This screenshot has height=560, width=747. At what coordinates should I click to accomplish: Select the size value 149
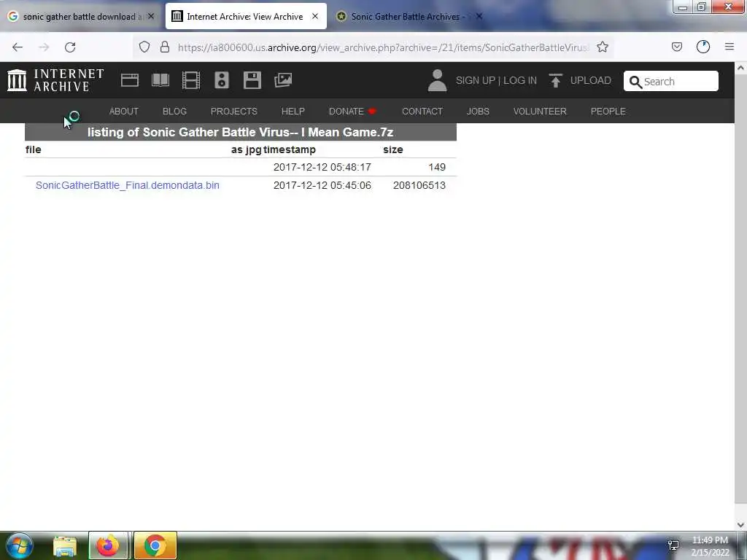point(437,167)
